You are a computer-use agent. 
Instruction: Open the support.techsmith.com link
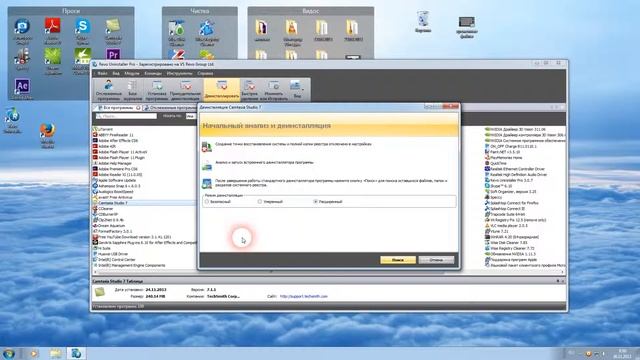point(304,296)
